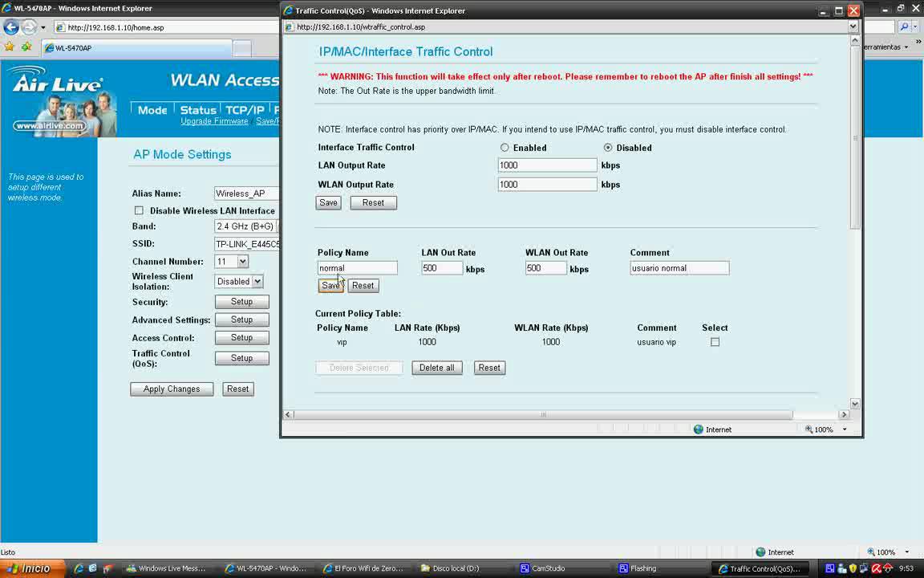This screenshot has height=578, width=924.
Task: Open the Mode menu in the AirLive header
Action: (152, 110)
